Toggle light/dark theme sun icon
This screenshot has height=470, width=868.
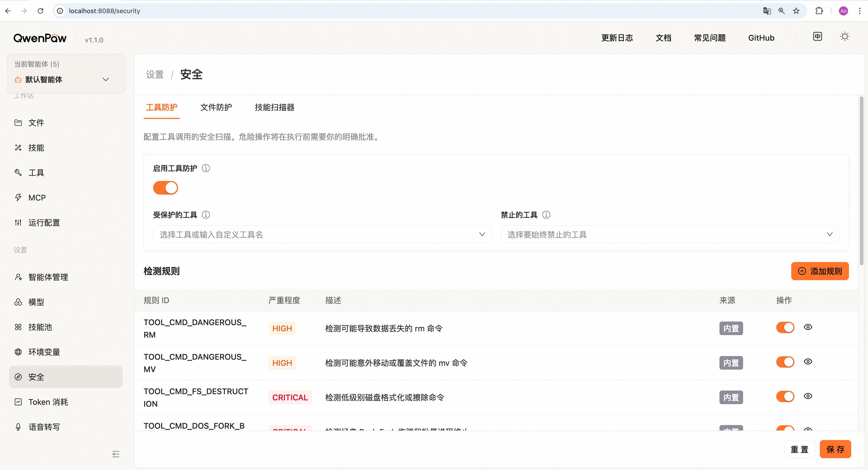click(844, 36)
